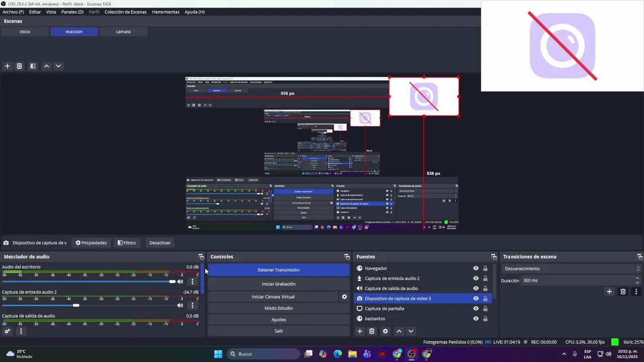The height and width of the screenshot is (362, 644).
Task: Switch to the camara scene
Action: point(123,32)
